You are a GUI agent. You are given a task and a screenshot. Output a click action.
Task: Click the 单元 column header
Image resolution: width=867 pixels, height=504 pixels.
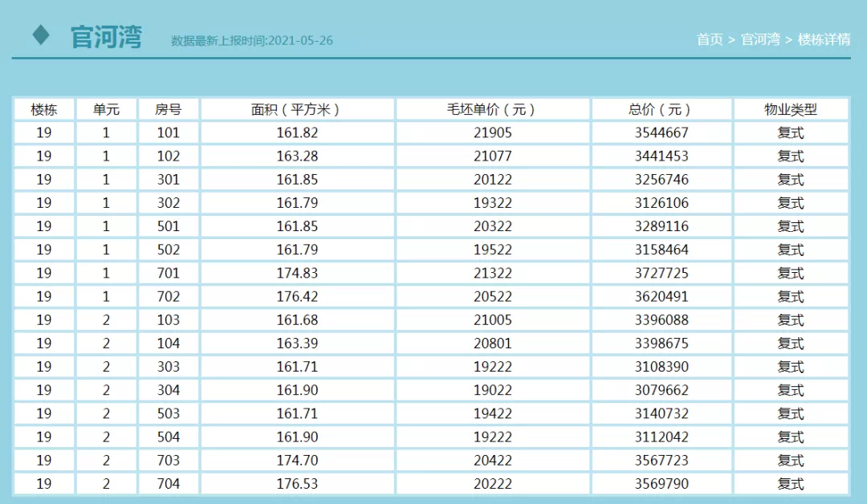tap(106, 109)
